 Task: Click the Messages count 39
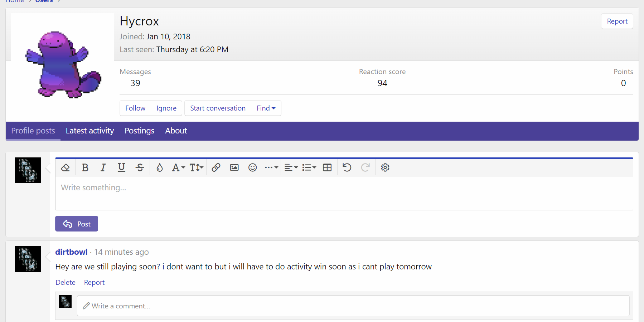[x=135, y=83]
